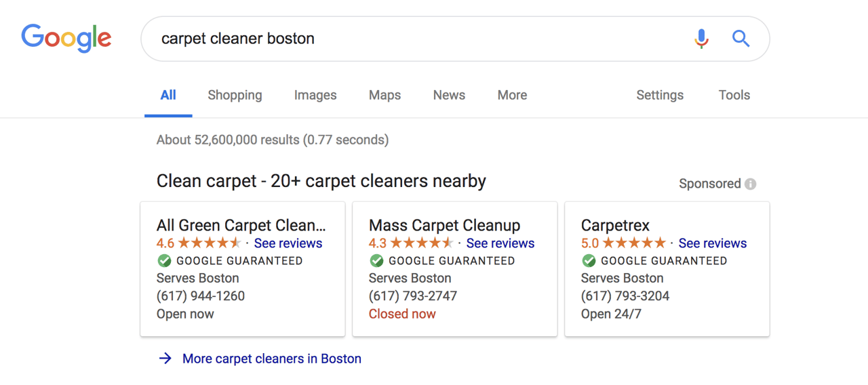Click the arrow beside More carpet cleaners
Image resolution: width=868 pixels, height=385 pixels.
pyautogui.click(x=165, y=359)
